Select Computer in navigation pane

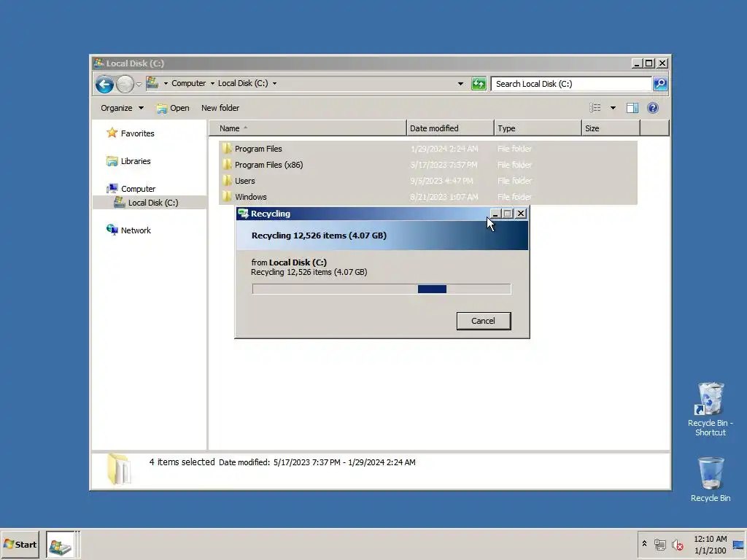tap(138, 189)
